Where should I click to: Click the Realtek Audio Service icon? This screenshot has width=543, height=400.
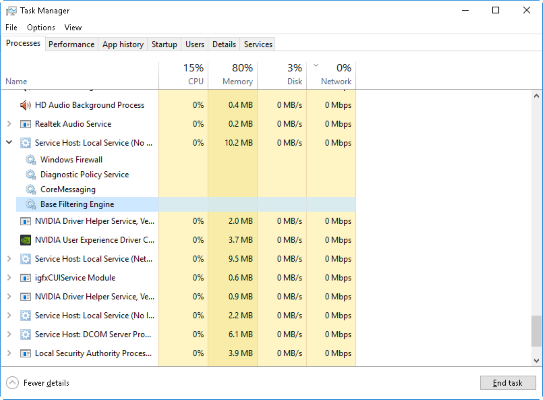pyautogui.click(x=25, y=124)
